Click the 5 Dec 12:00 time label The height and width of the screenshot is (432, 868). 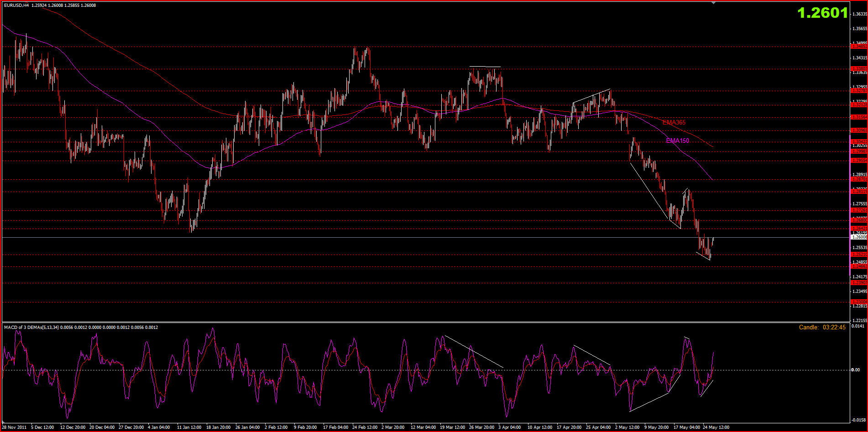[42, 427]
